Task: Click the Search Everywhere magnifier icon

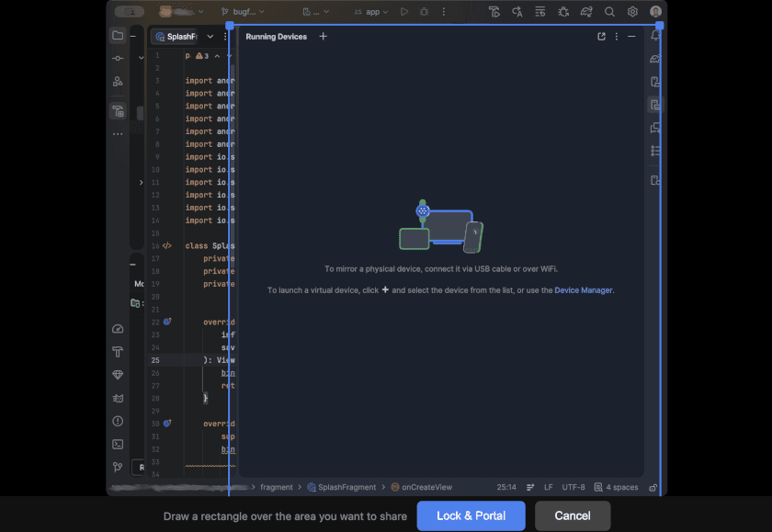Action: click(609, 12)
